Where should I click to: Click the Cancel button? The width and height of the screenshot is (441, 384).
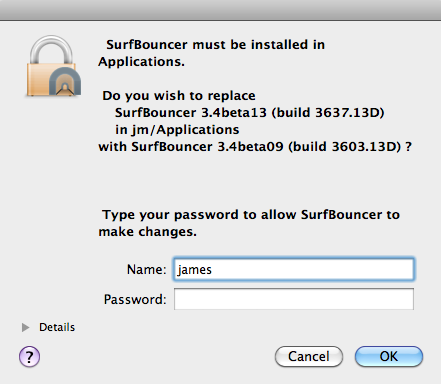click(309, 356)
